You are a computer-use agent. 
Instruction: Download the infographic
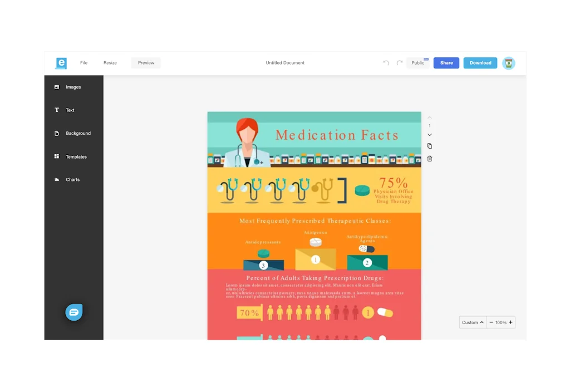pos(480,63)
